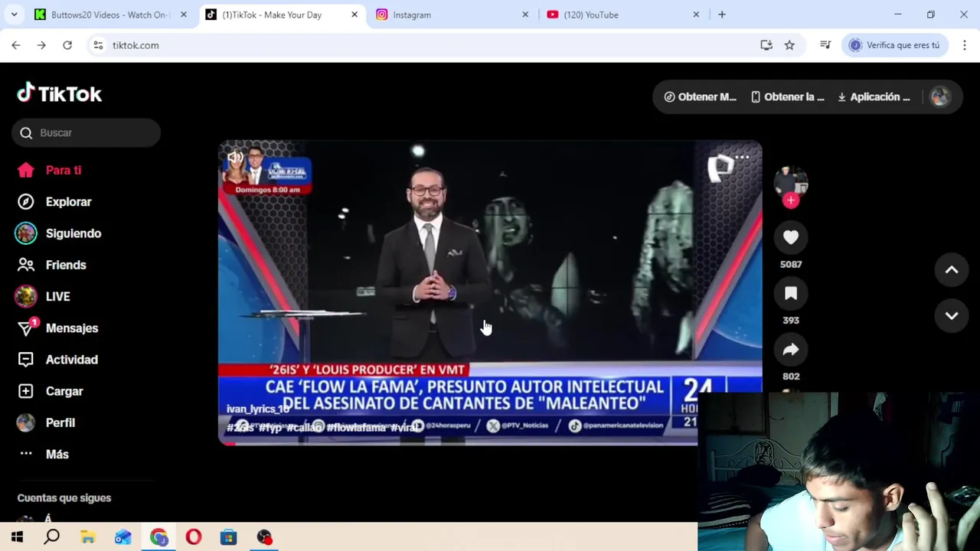Open the #flowlafama hashtag link
The height and width of the screenshot is (551, 980).
click(356, 428)
